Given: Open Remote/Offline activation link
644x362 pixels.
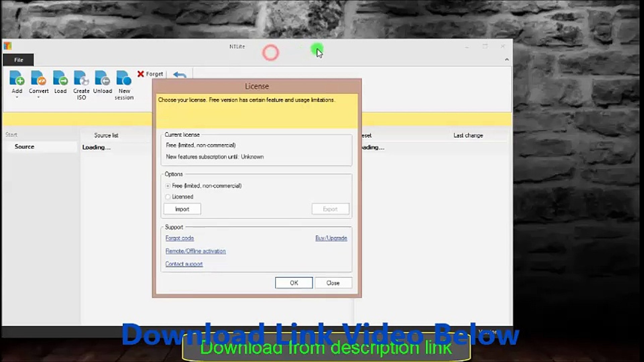Looking at the screenshot, I should pos(195,251).
